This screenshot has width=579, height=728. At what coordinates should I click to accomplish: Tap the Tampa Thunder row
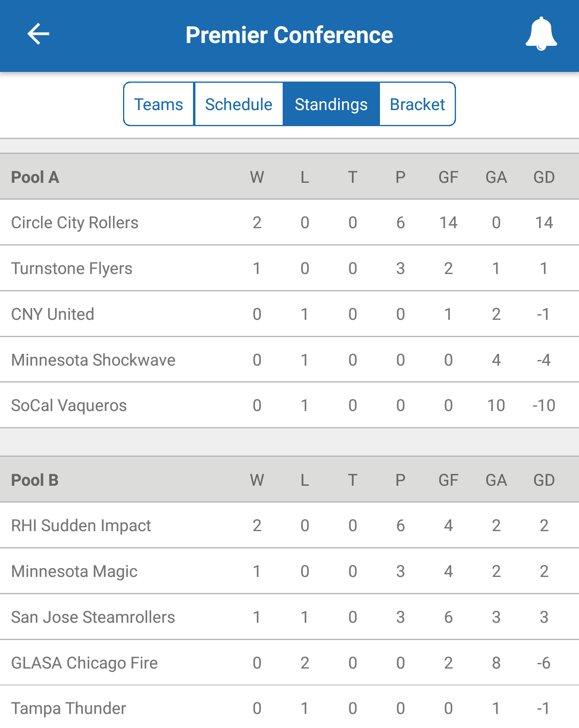[69, 708]
